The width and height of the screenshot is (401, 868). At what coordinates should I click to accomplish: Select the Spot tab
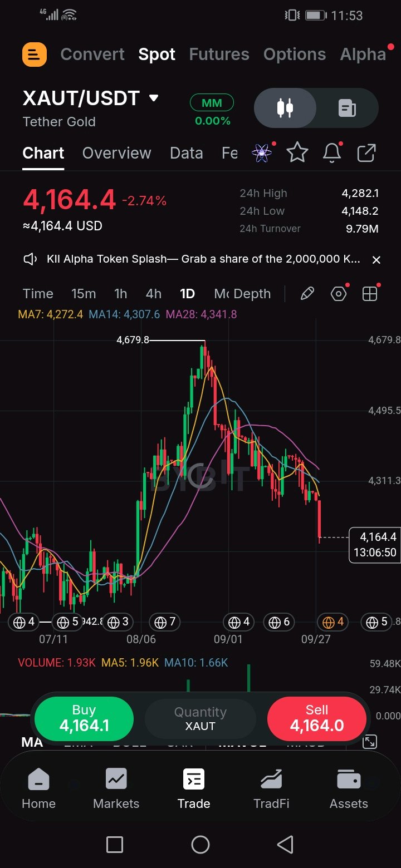point(157,55)
